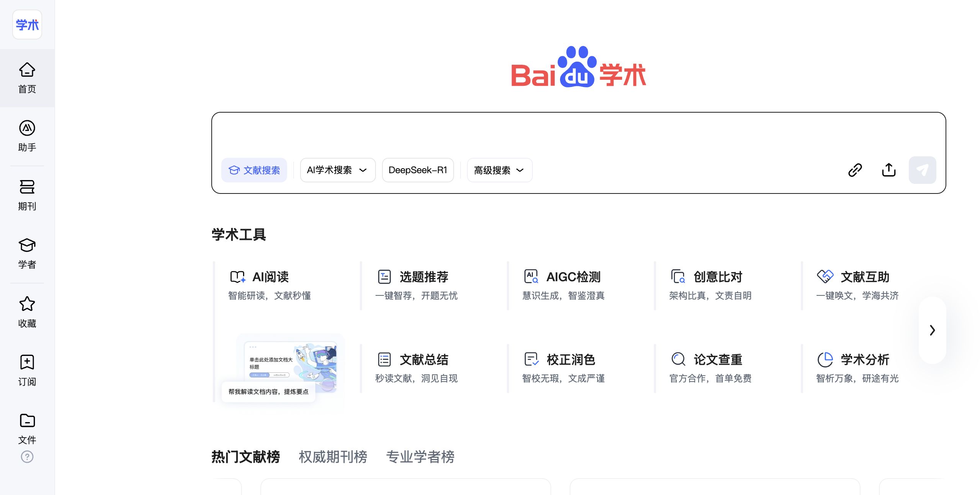Screen dimensions: 980x495
Task: Open 订阅 subscriptions in sidebar
Action: 27,370
